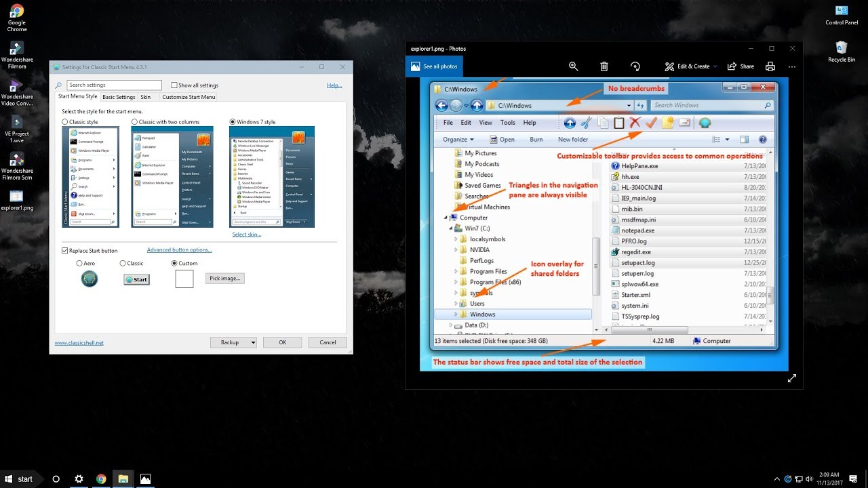Select explorer1.png file on the desktop
868x488 pixels.
tap(17, 200)
